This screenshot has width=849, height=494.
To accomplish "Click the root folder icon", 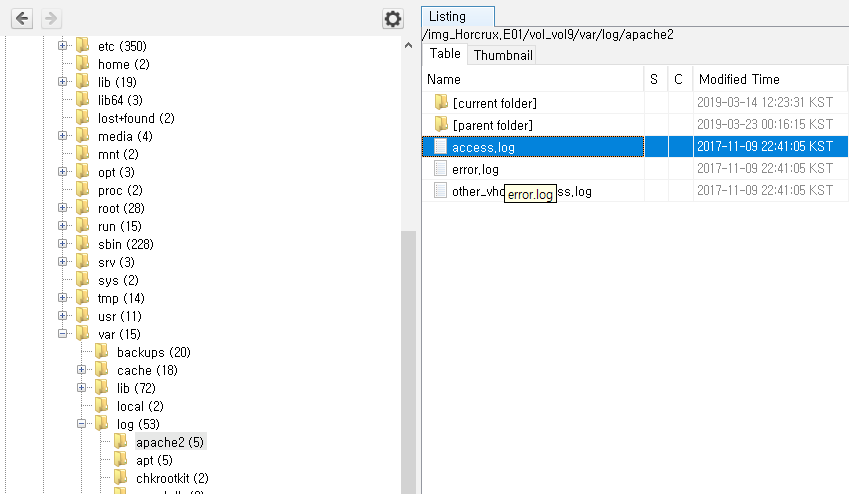I will [x=83, y=207].
